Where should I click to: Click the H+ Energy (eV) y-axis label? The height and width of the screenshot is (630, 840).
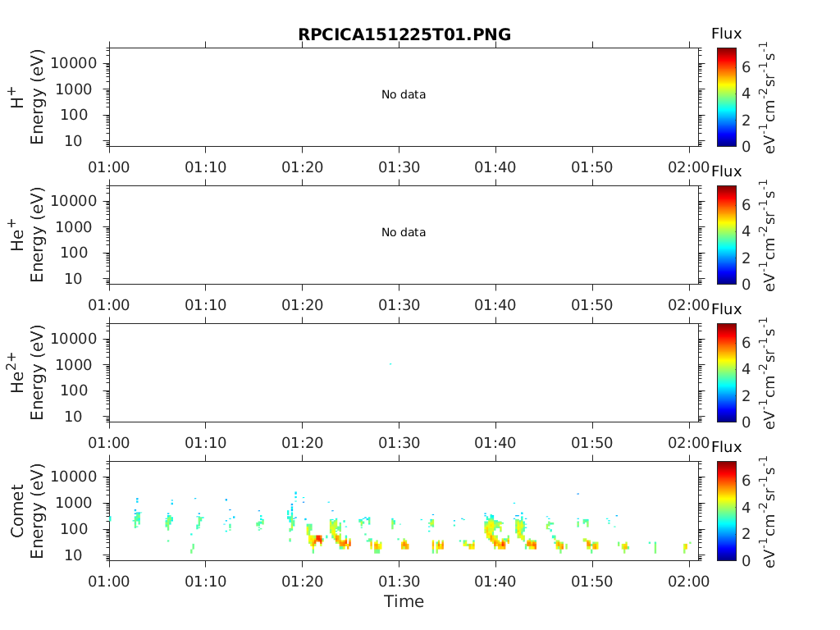(x=36, y=97)
